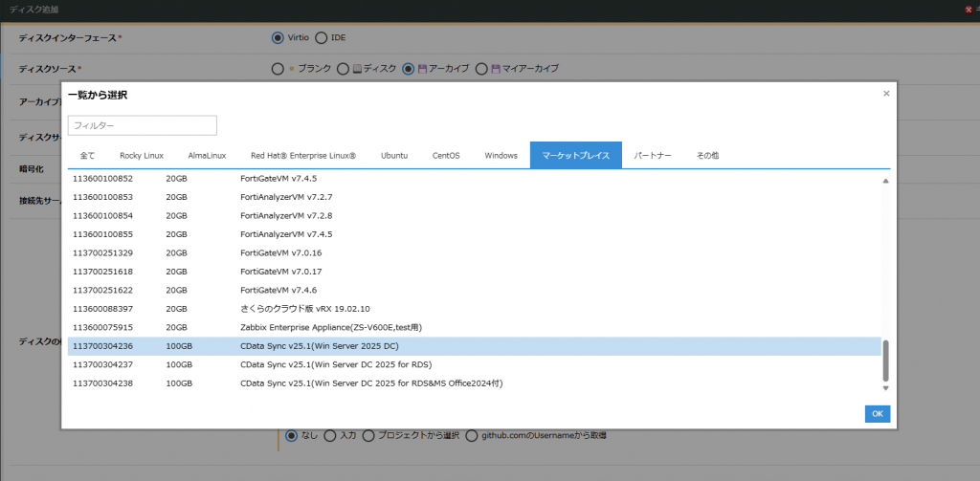Viewport: 980px width, 481px height.
Task: Click archive ID 113700251329
Action: pyautogui.click(x=103, y=253)
